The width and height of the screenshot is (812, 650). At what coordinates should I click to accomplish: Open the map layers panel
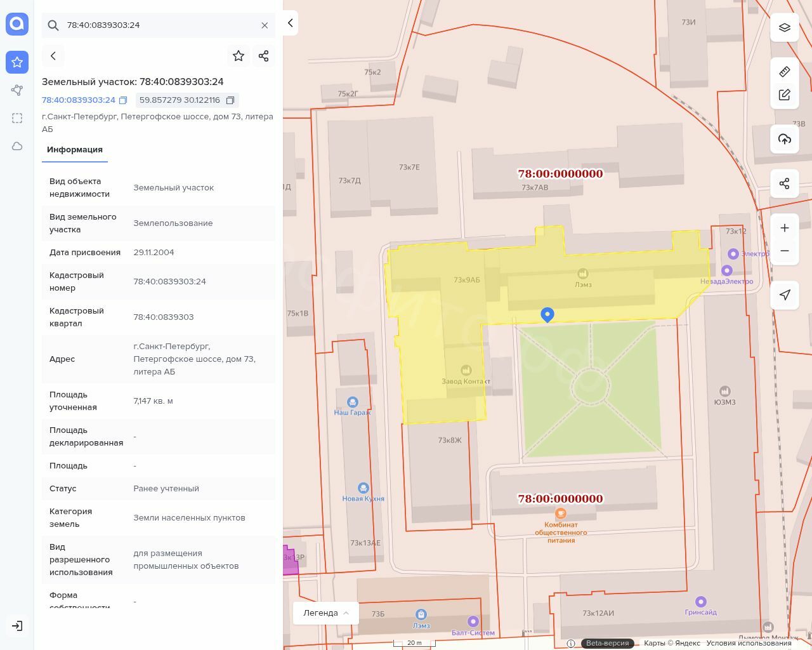pos(785,27)
